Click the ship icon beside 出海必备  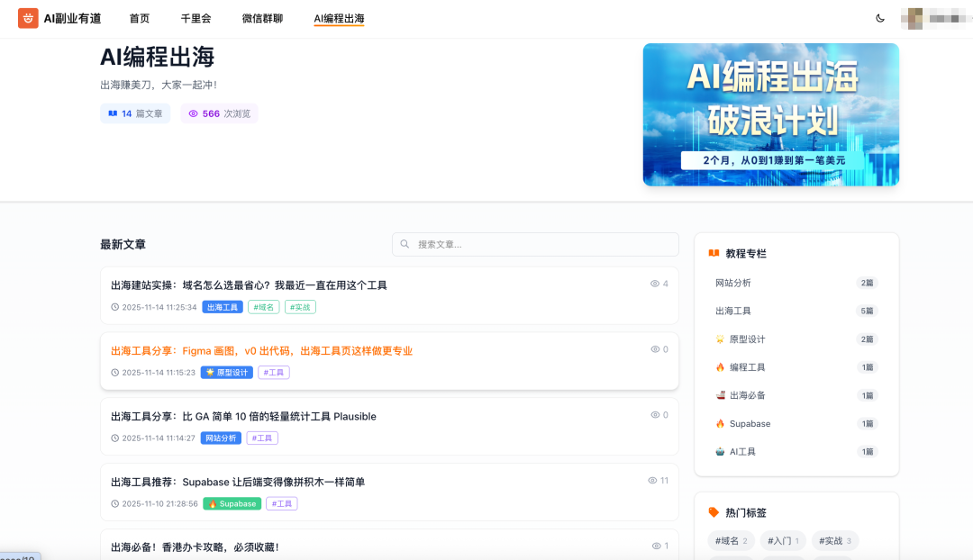tap(721, 394)
